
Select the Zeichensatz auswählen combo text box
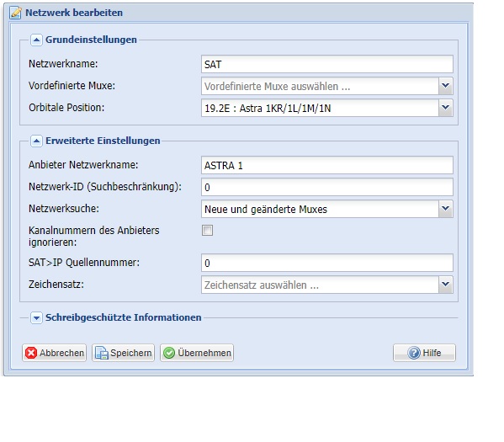click(x=320, y=285)
